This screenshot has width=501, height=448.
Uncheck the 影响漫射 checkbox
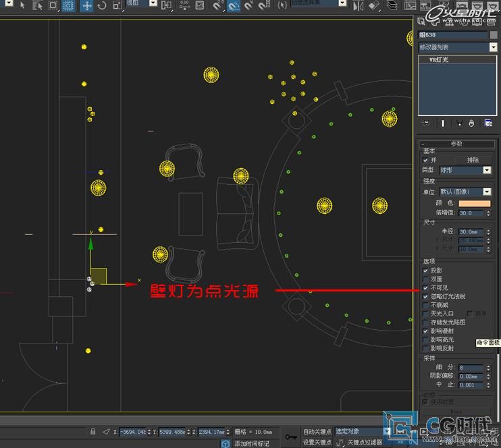425,331
